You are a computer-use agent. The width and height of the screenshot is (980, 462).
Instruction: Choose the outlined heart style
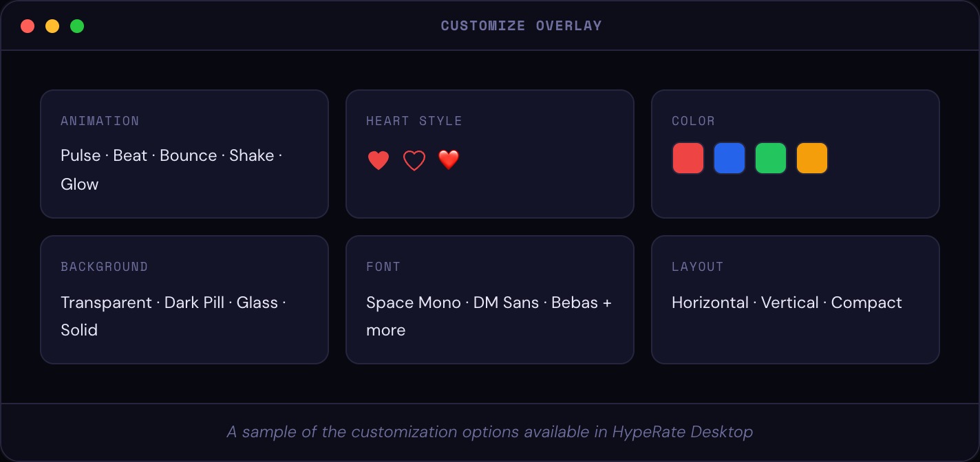[414, 161]
